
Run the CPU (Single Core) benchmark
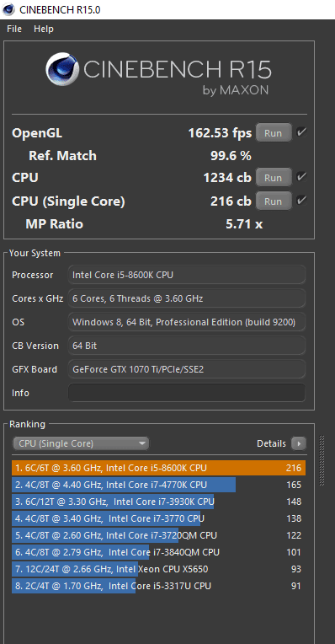click(274, 201)
